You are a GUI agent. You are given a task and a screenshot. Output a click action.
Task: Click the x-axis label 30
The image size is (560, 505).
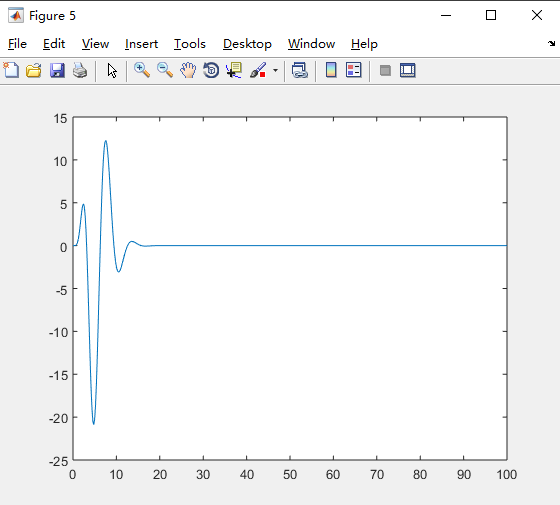[203, 475]
